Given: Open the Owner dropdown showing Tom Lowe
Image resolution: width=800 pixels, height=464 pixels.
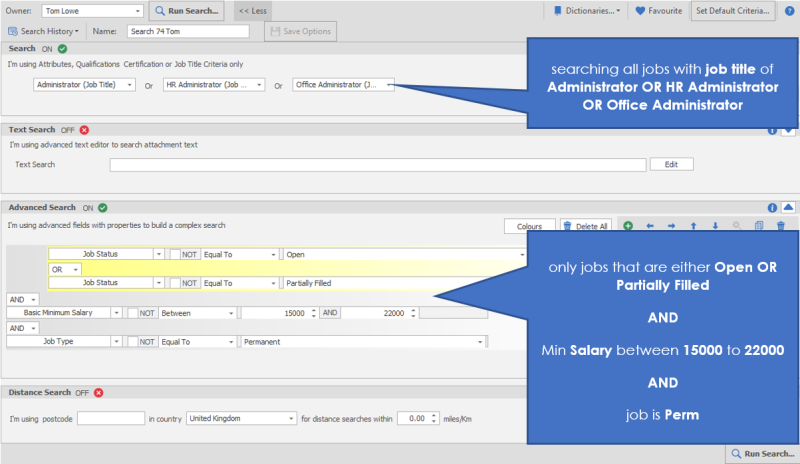Looking at the screenshot, I should pos(135,11).
